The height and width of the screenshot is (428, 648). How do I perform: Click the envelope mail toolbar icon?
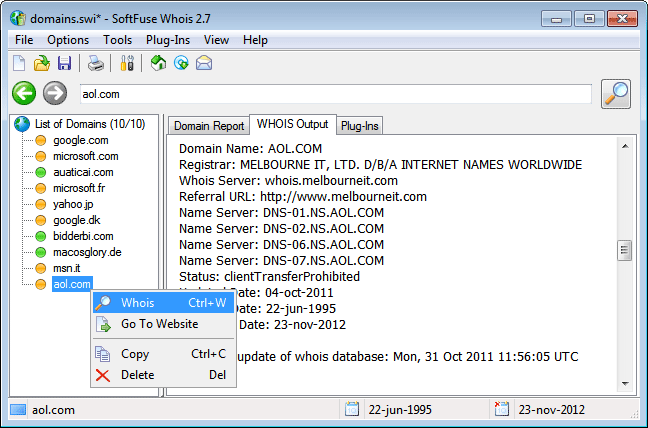click(x=204, y=64)
